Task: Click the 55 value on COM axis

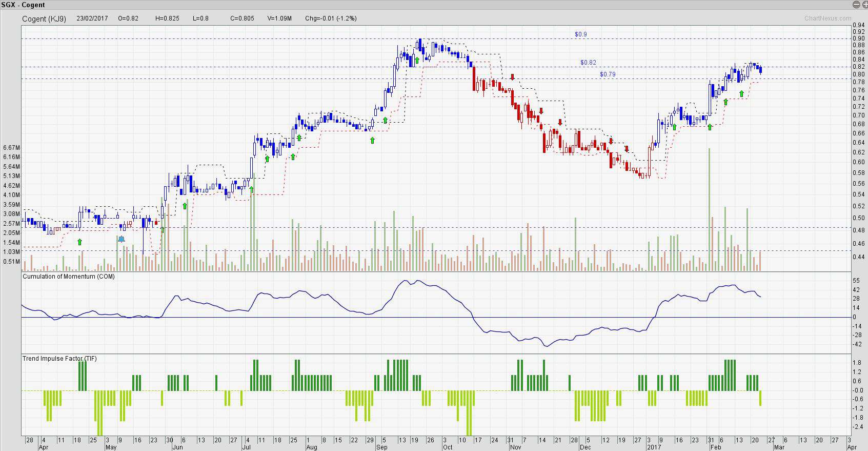Action: point(856,281)
